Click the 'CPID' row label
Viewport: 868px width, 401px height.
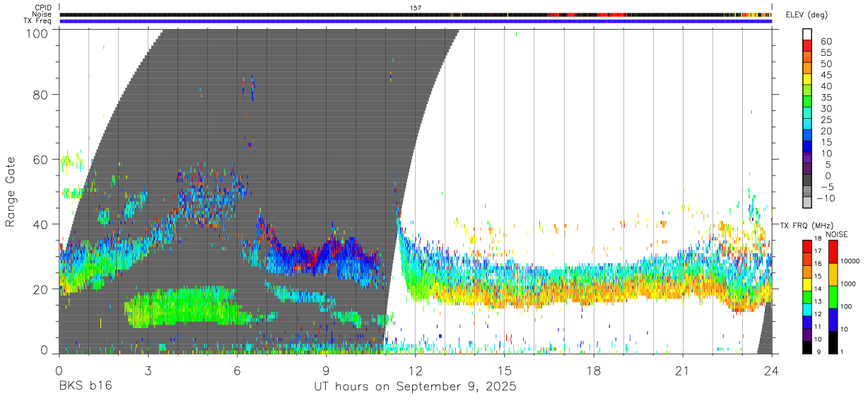(43, 8)
